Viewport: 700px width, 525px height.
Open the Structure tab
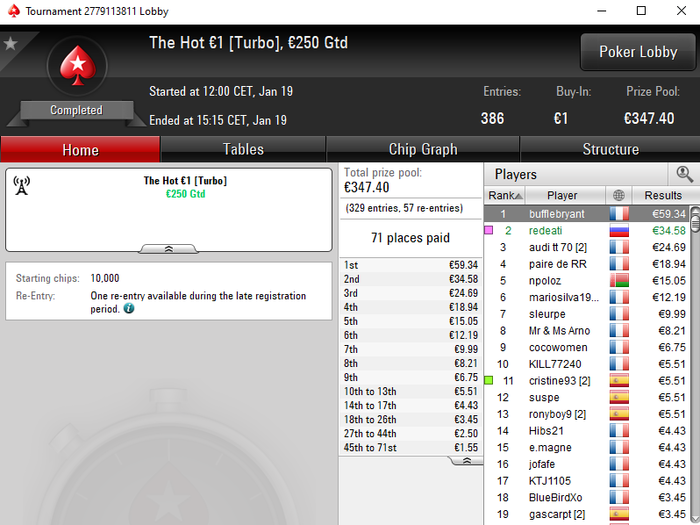click(x=610, y=149)
